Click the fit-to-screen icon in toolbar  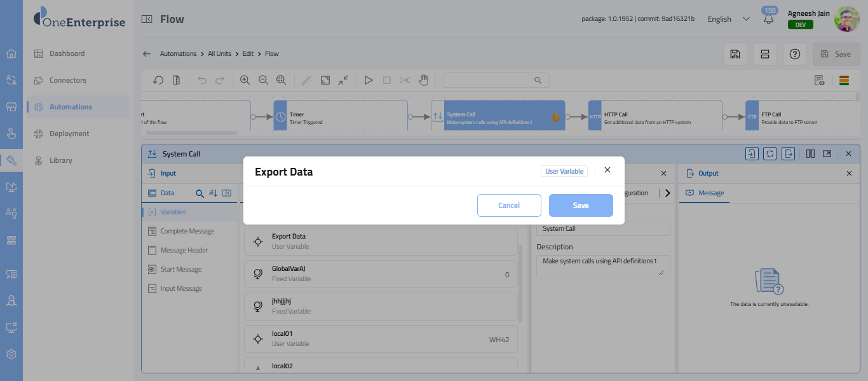[x=325, y=80]
